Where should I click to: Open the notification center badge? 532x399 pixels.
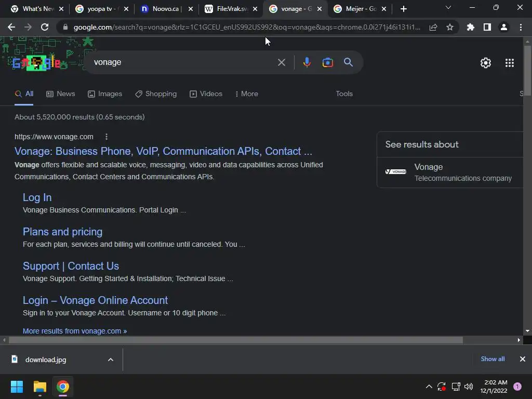point(517,387)
